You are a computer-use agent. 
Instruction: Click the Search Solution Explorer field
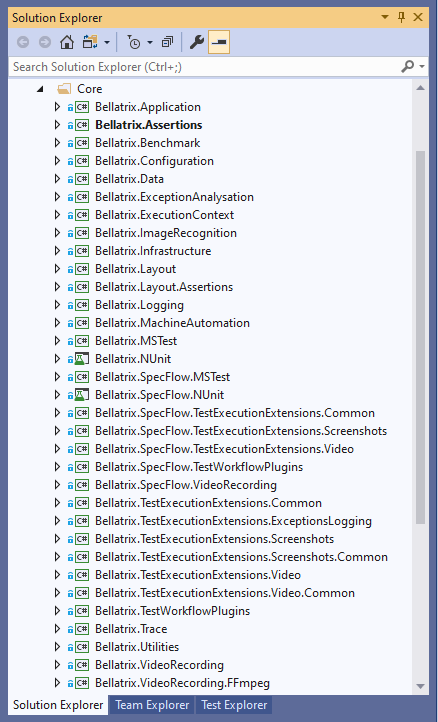click(203, 67)
